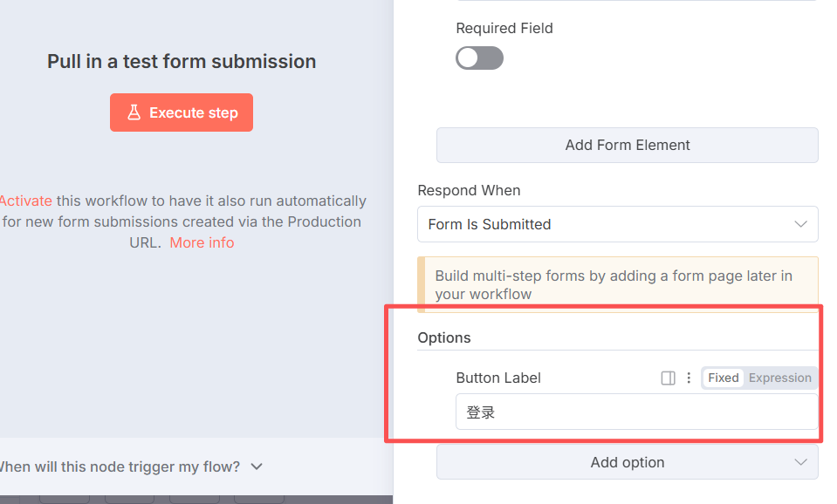This screenshot has width=837, height=504.
Task: Click the multi-step forms hint notice
Action: pyautogui.click(x=617, y=284)
